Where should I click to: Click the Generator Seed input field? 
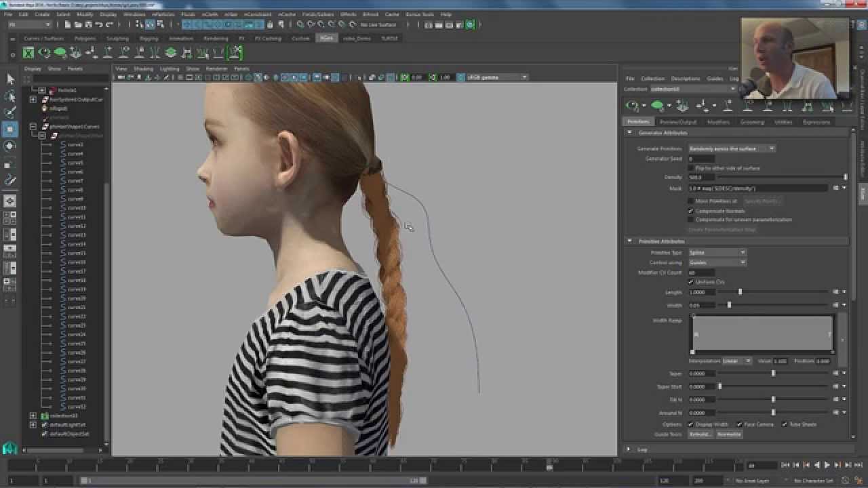coord(701,159)
